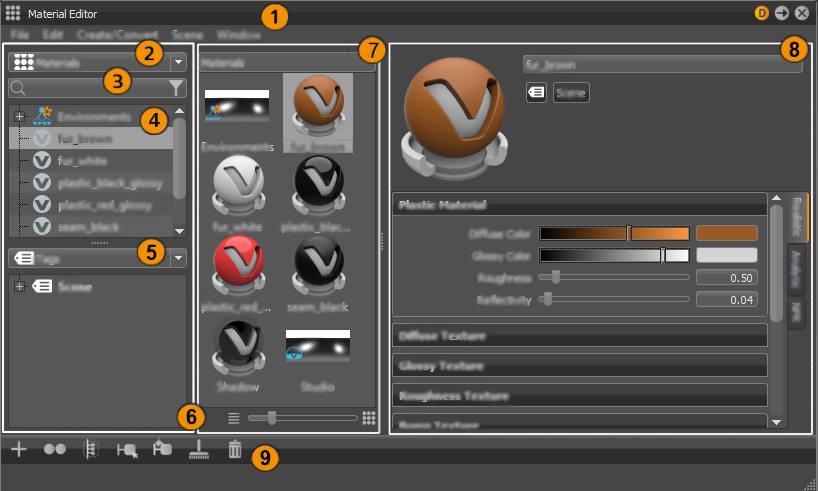The width and height of the screenshot is (818, 491).
Task: Click into the material search field
Action: 97,88
